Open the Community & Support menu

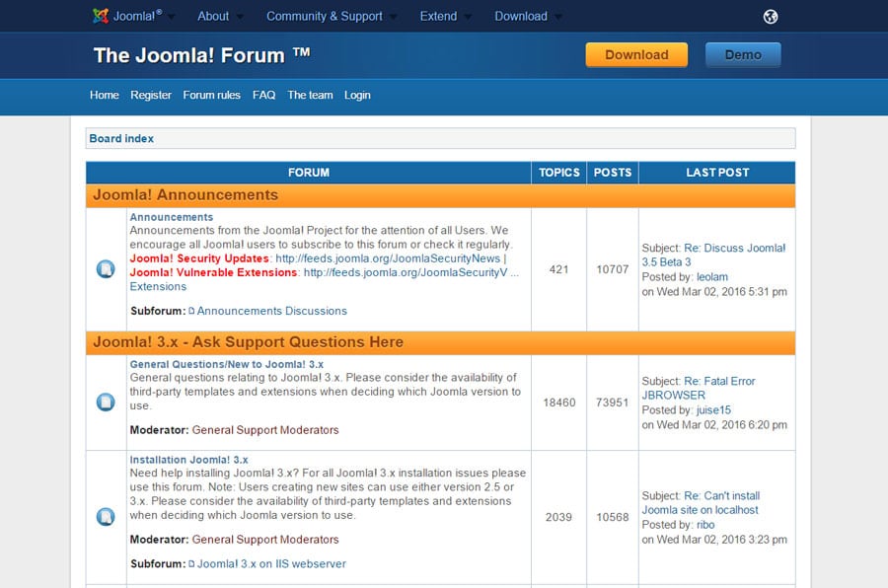tap(325, 16)
